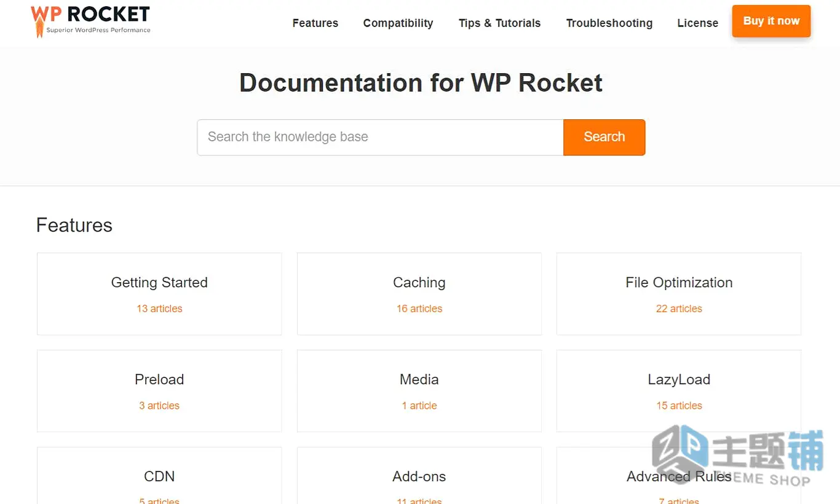This screenshot has height=504, width=840.
Task: Click the '16 articles' text
Action: pyautogui.click(x=419, y=309)
